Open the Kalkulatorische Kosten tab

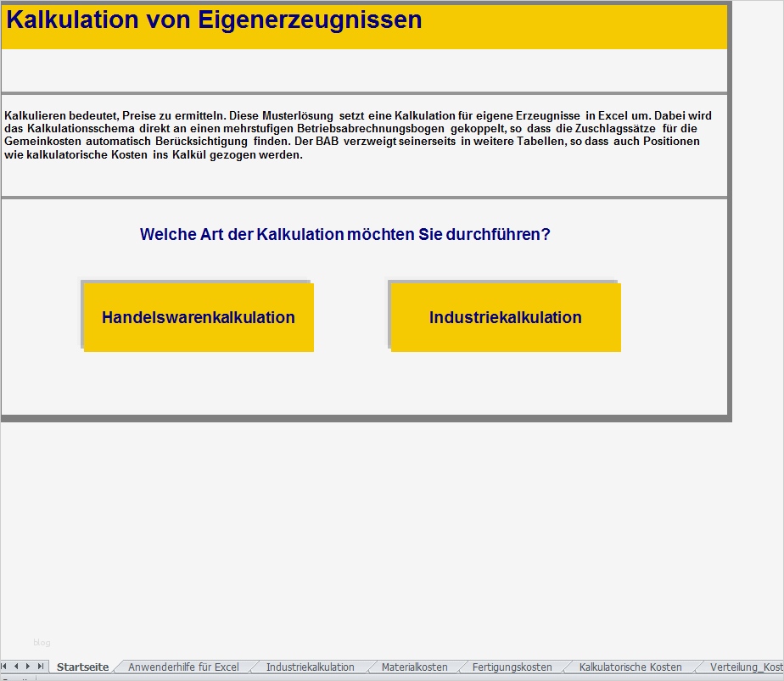click(630, 667)
